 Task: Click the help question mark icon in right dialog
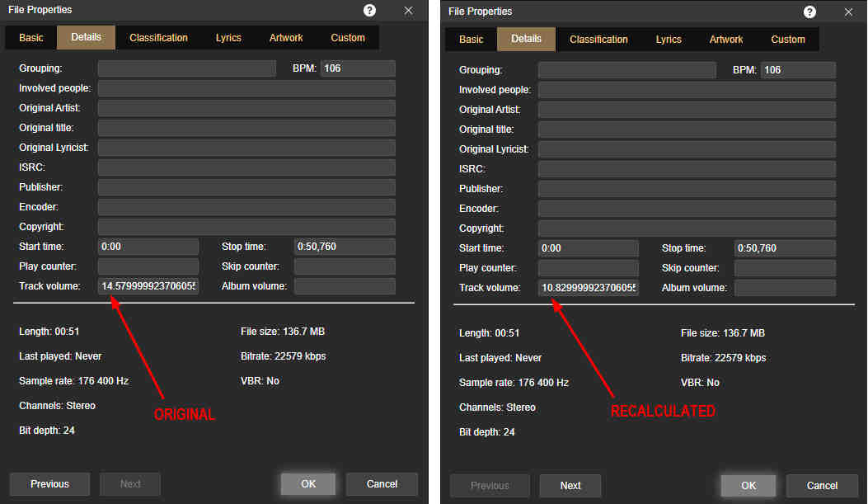point(809,12)
